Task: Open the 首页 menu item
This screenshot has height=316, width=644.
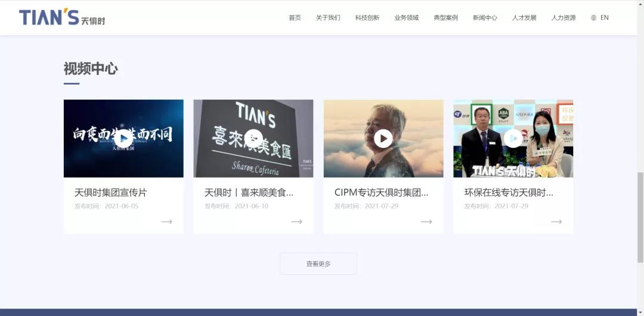Action: tap(295, 18)
